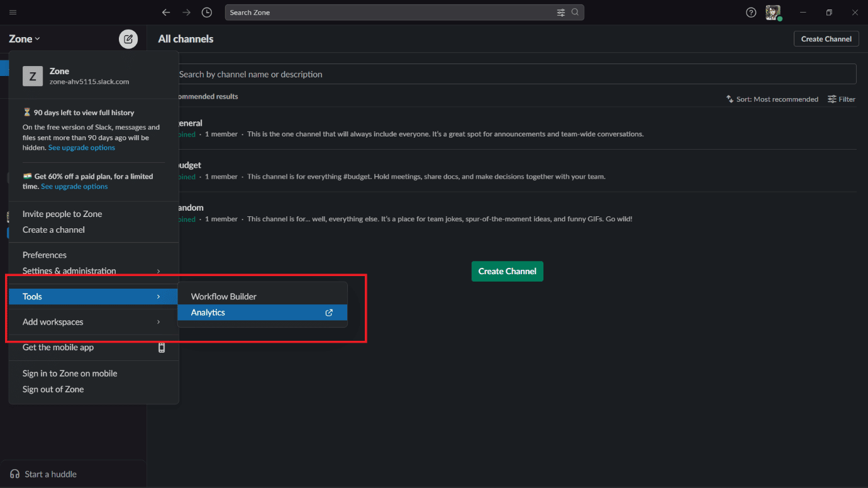
Task: Select Get the mobile app
Action: tap(94, 348)
